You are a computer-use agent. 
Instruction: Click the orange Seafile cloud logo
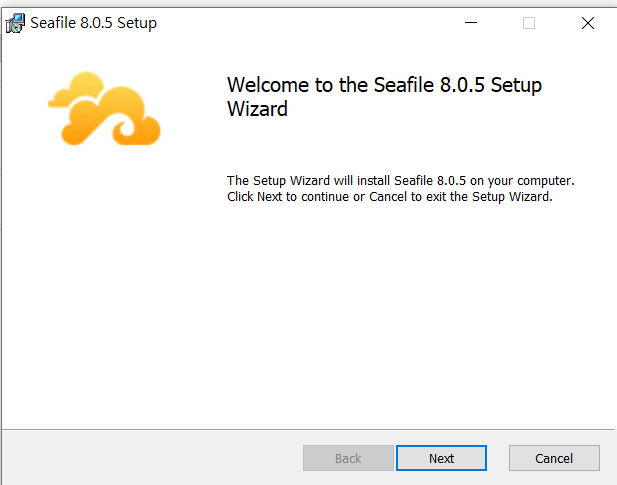pyautogui.click(x=104, y=109)
